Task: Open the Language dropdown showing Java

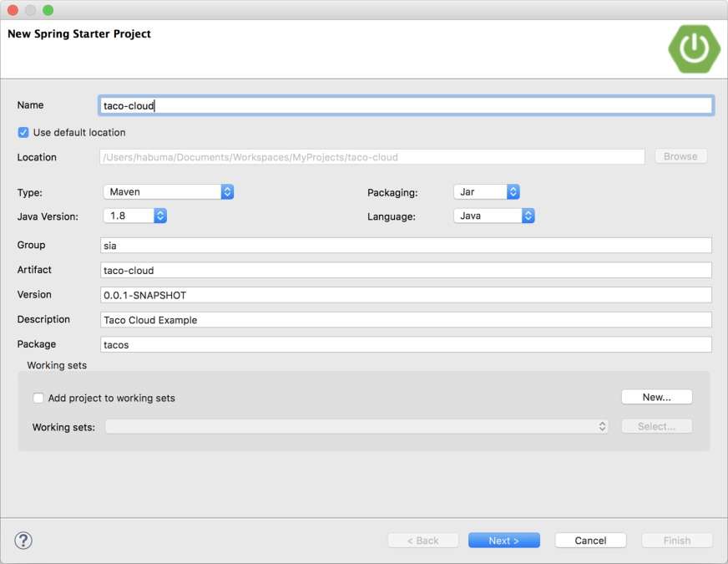Action: pyautogui.click(x=494, y=216)
